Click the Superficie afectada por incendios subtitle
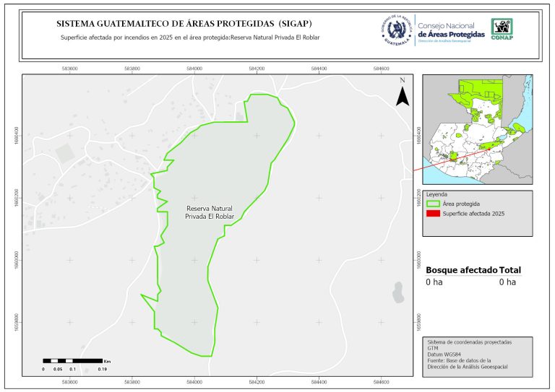This screenshot has height=392, width=555. click(x=190, y=37)
